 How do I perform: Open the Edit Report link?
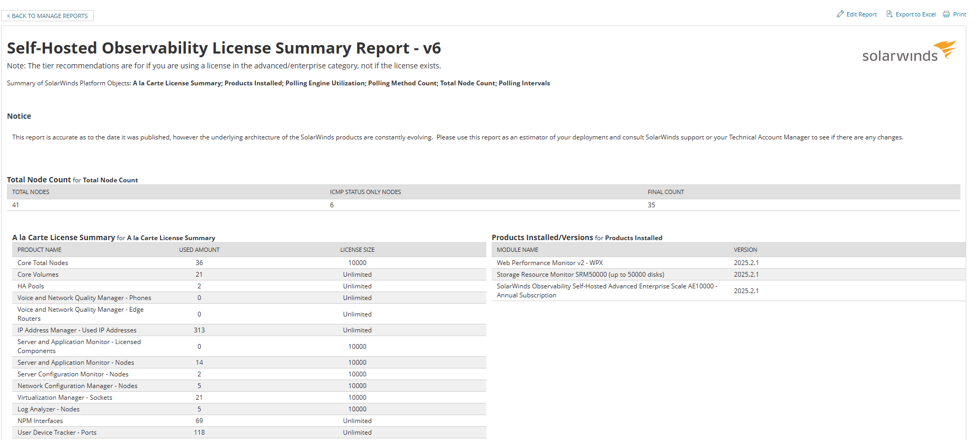[861, 14]
